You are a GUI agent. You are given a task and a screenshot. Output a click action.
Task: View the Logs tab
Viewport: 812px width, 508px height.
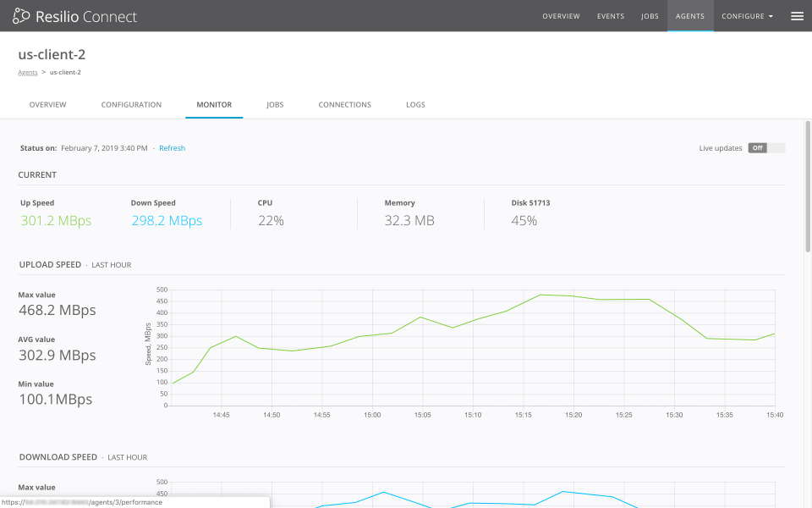415,104
